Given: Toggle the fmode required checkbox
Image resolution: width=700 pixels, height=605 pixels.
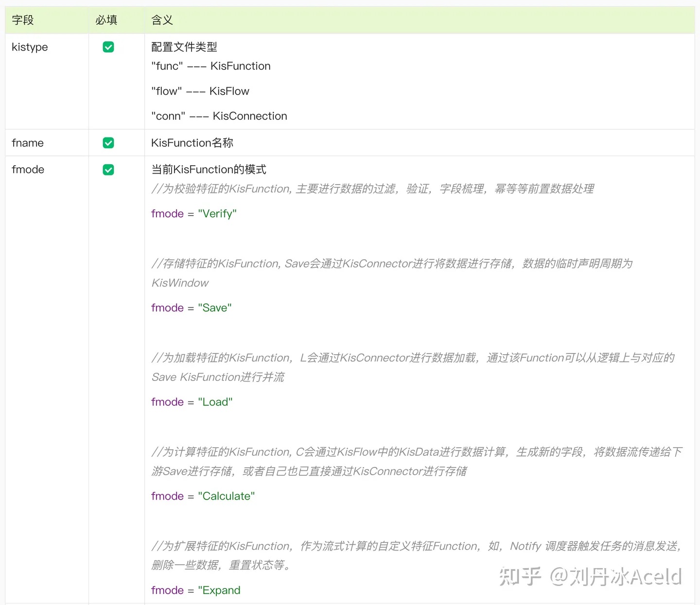Looking at the screenshot, I should tap(108, 170).
